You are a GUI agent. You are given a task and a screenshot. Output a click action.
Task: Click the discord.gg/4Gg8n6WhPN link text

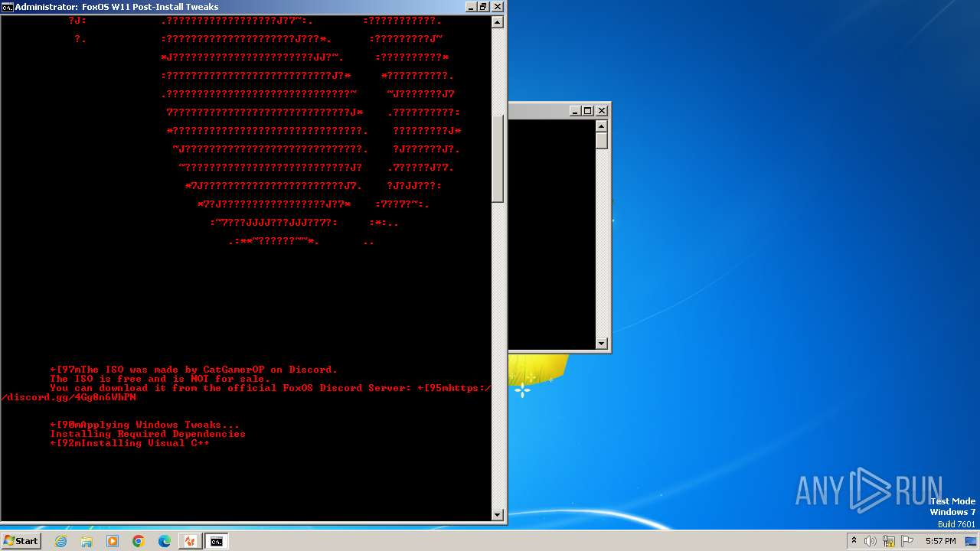coord(68,397)
